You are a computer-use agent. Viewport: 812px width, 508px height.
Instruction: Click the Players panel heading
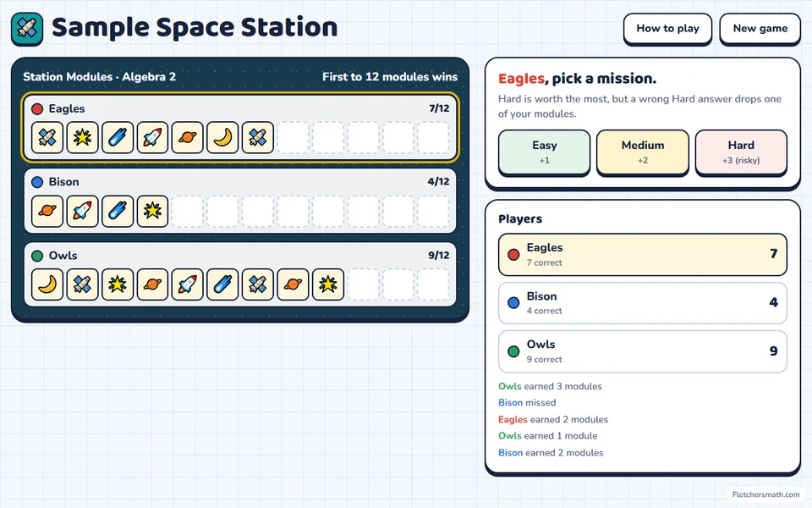pyautogui.click(x=520, y=218)
